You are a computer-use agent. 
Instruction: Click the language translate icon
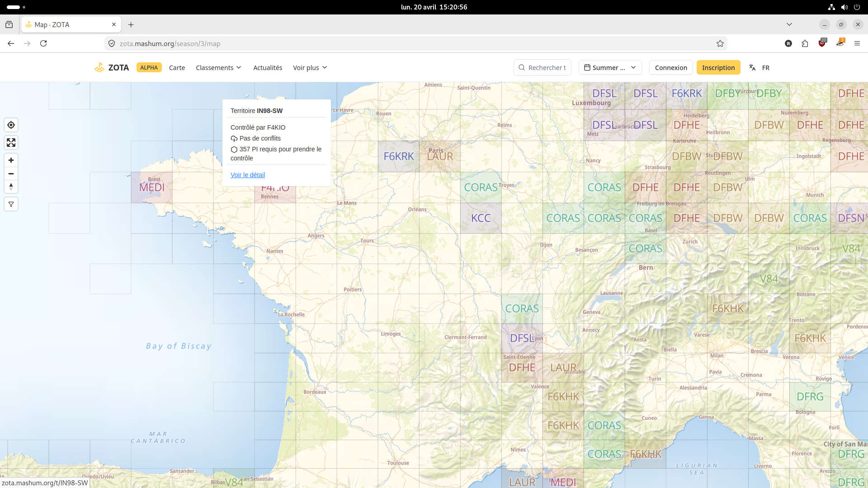click(752, 67)
